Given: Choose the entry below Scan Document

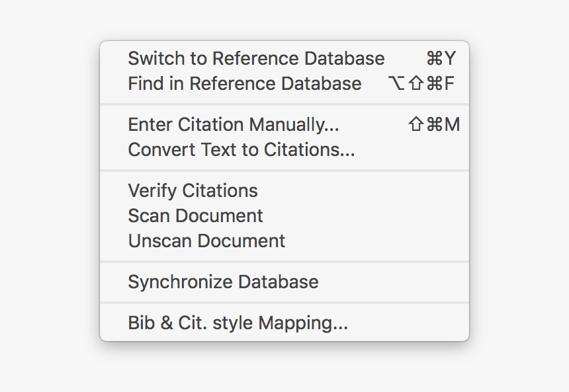Looking at the screenshot, I should coord(206,241).
